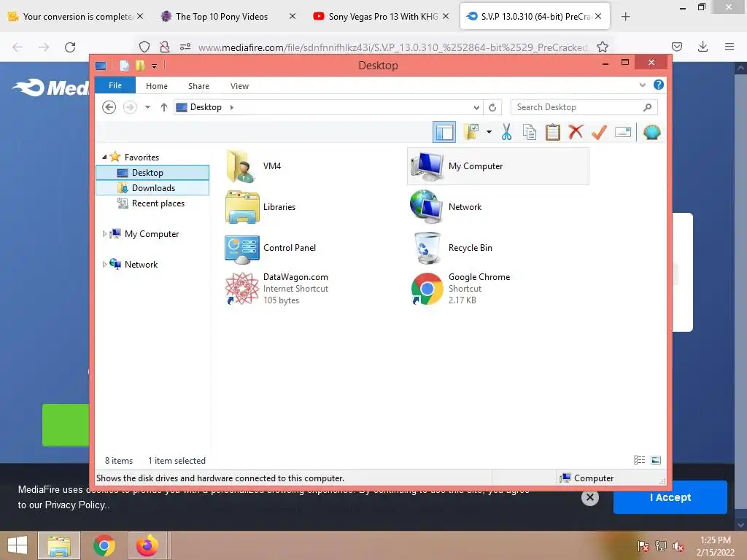Viewport: 747px width, 560px height.
Task: Expand the ribbon with chevron arrow
Action: tap(642, 85)
